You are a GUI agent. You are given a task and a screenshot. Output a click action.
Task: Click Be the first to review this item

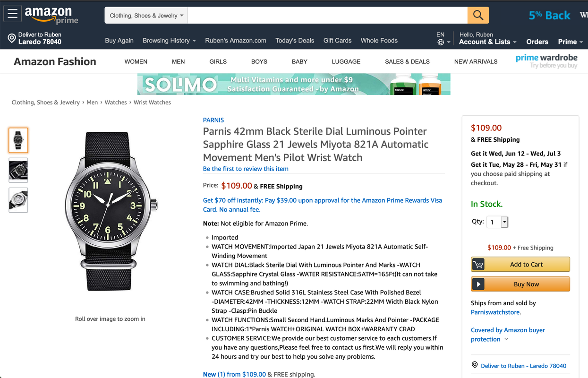point(246,169)
